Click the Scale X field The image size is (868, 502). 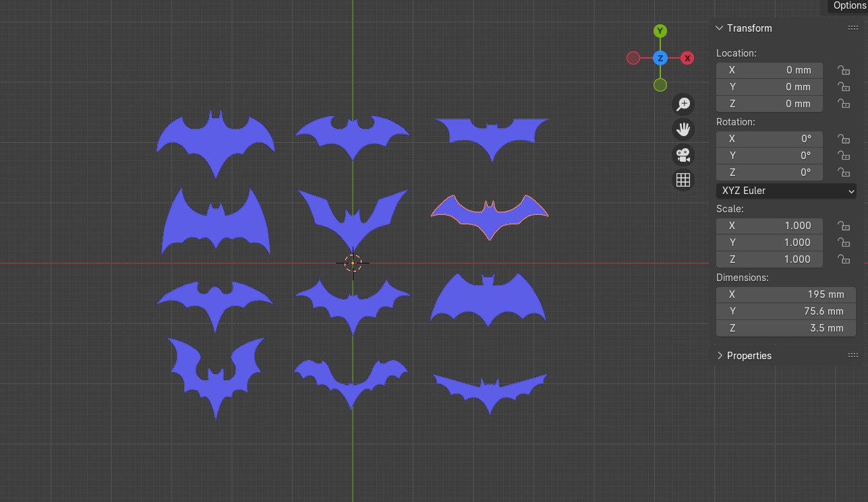pyautogui.click(x=770, y=226)
